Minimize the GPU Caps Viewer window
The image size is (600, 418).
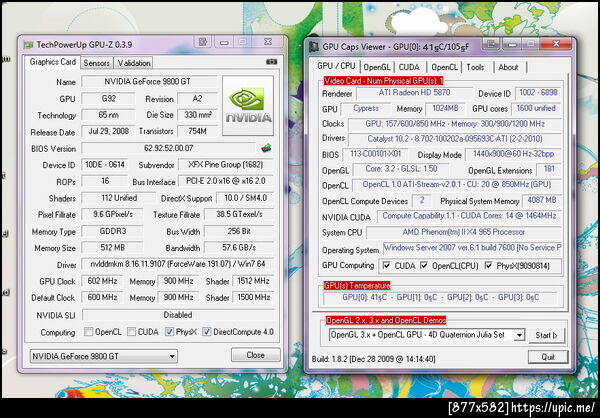[x=512, y=44]
